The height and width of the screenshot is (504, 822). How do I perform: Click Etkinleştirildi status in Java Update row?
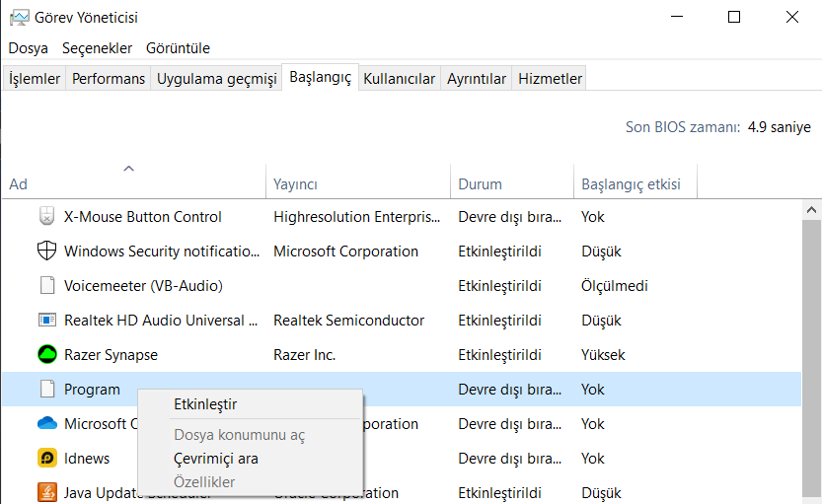499,493
